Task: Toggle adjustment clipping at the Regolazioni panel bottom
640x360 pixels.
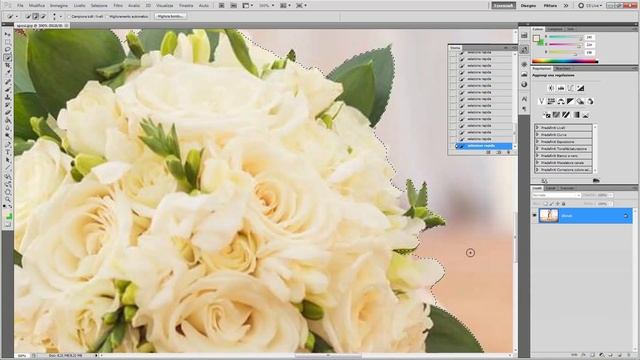Action: point(596,180)
